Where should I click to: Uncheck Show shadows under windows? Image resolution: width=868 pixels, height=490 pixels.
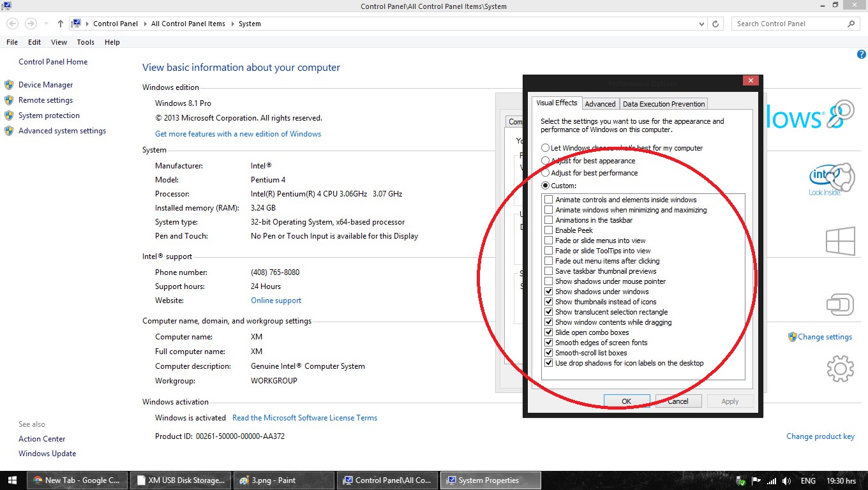[x=548, y=292]
